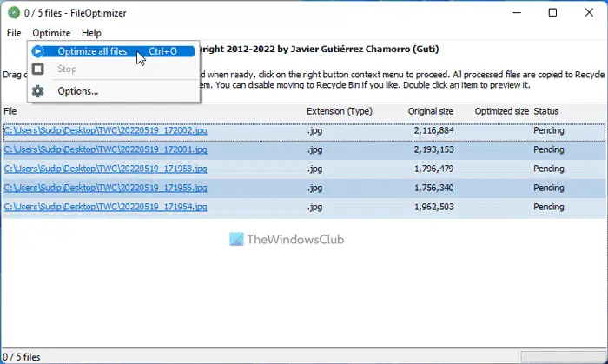Click the original size value 2,116,884
608x364 pixels.
tap(434, 130)
